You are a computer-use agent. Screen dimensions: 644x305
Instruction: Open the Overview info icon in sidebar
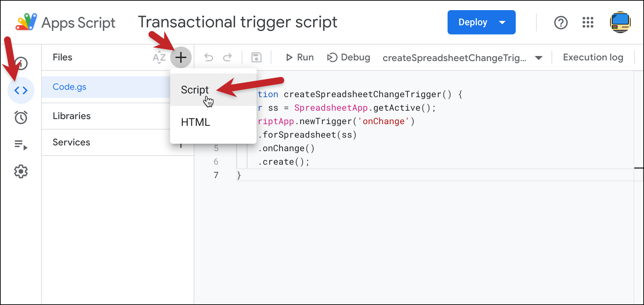click(21, 63)
